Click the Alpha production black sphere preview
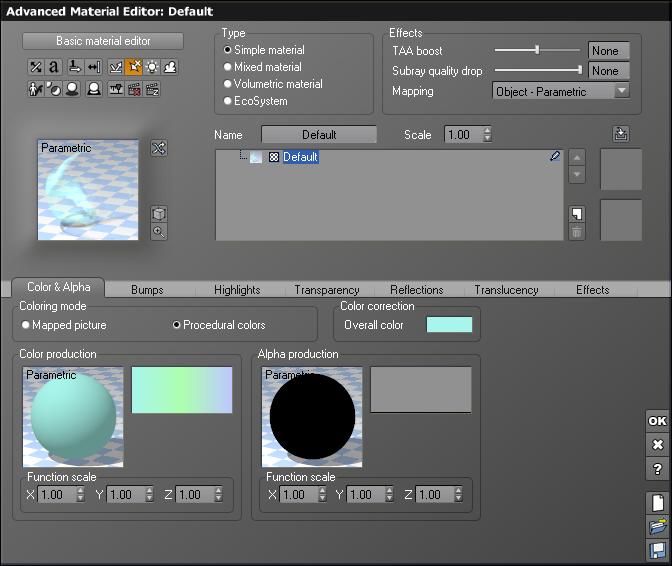Screen dimensions: 672x566 312,417
